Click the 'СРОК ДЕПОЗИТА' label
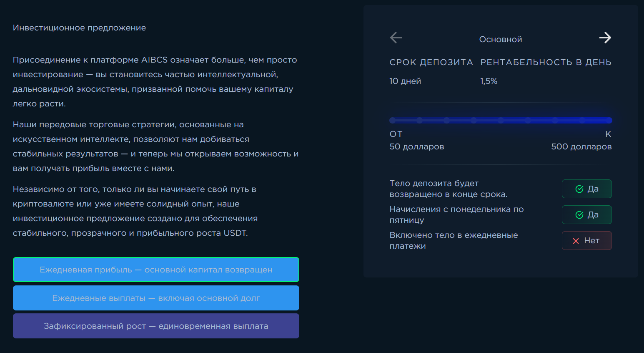 (x=431, y=62)
